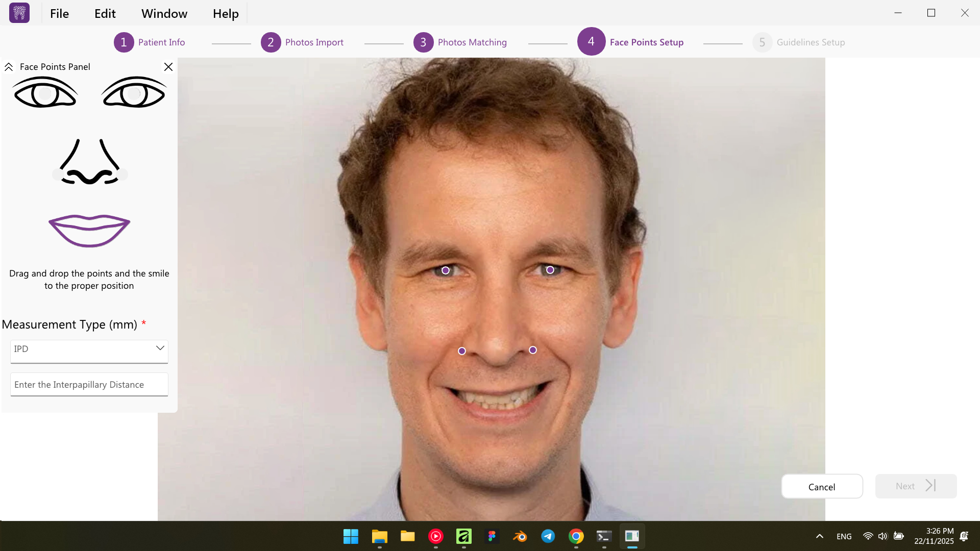Click the right nostril point marker on photo

pos(533,350)
